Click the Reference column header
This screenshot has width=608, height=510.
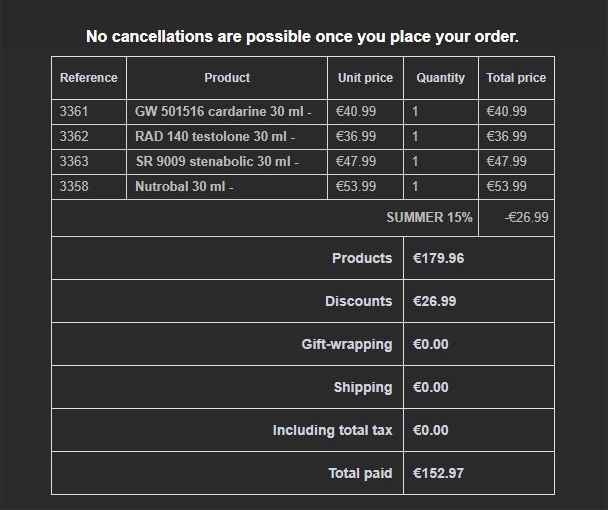(89, 78)
